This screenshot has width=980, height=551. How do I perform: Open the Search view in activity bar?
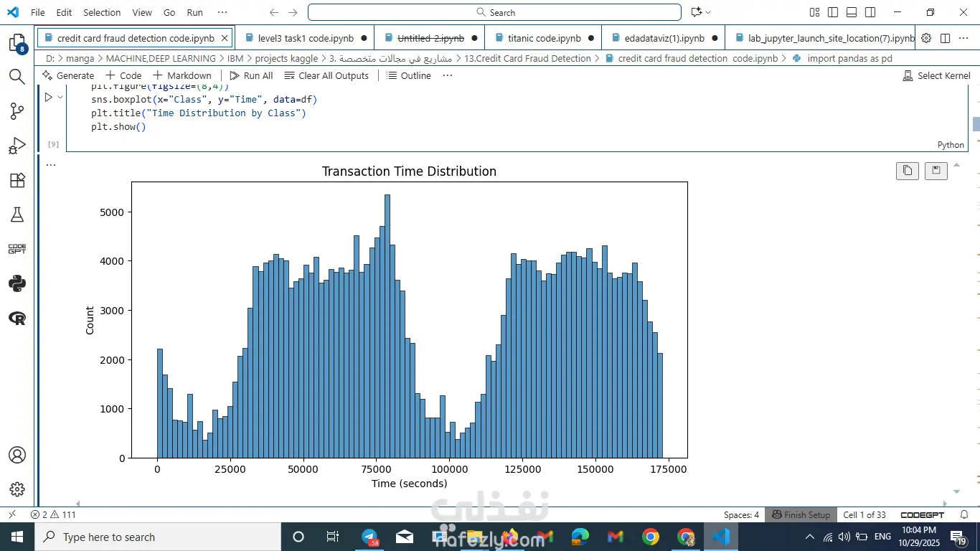[17, 77]
